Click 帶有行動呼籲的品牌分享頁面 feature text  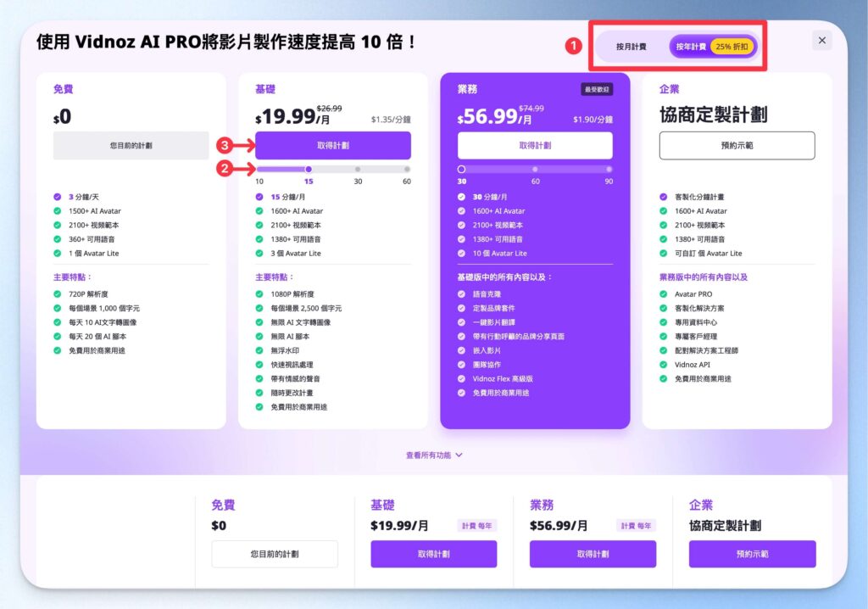coord(518,336)
